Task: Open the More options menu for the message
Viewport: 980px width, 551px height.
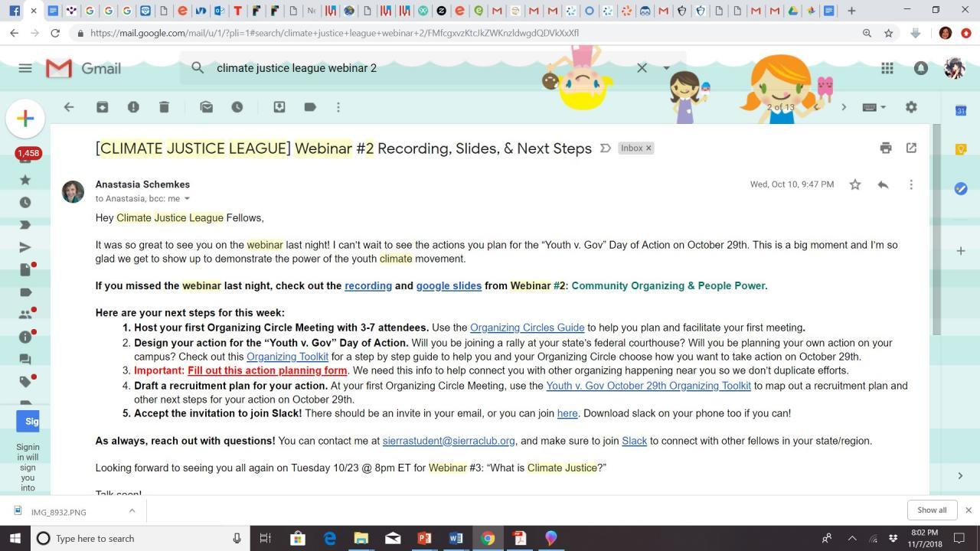Action: pyautogui.click(x=911, y=184)
